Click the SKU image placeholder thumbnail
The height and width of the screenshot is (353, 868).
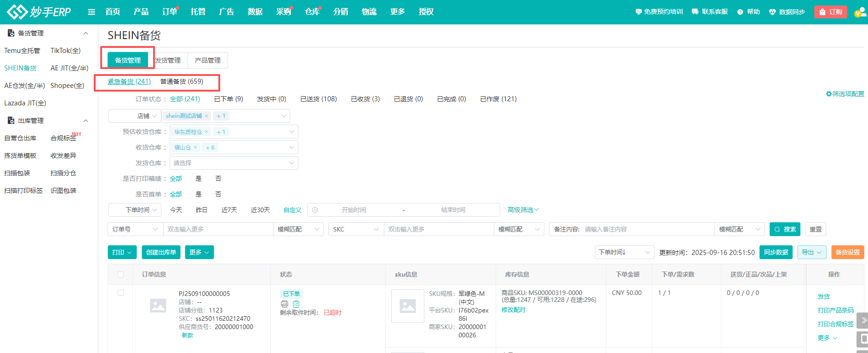(x=408, y=306)
